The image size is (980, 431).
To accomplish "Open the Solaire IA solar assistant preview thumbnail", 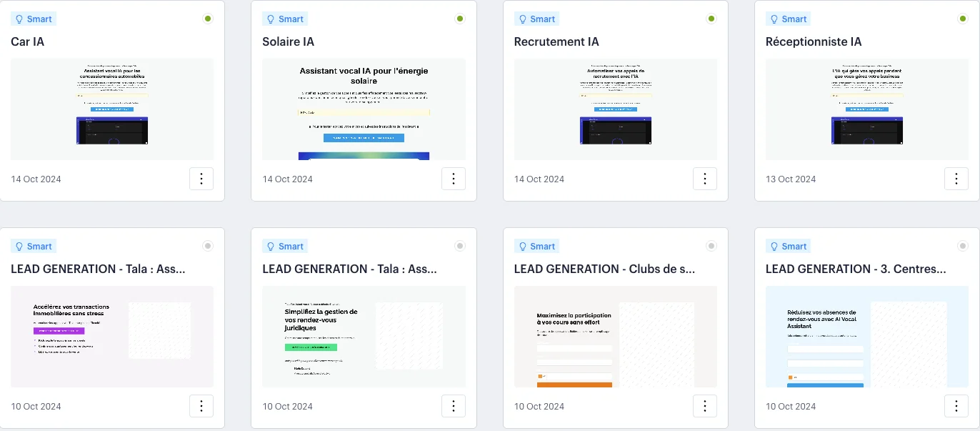I will click(364, 109).
